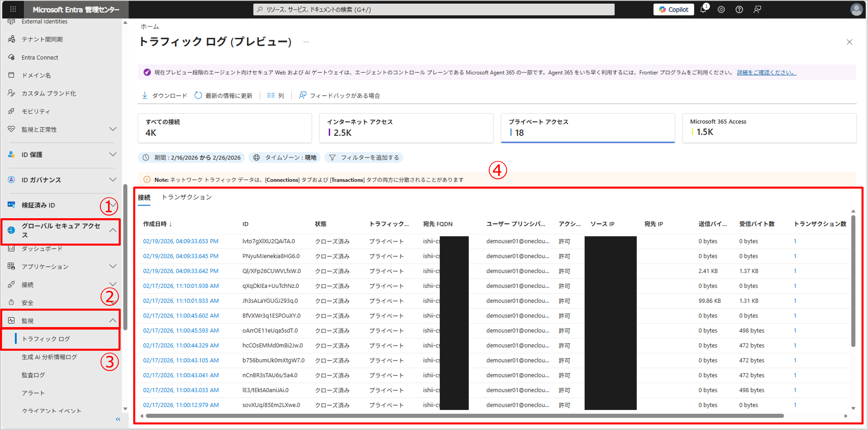Select the インターネット アクセス summary card
Viewport: 868px width, 430px height.
406,128
